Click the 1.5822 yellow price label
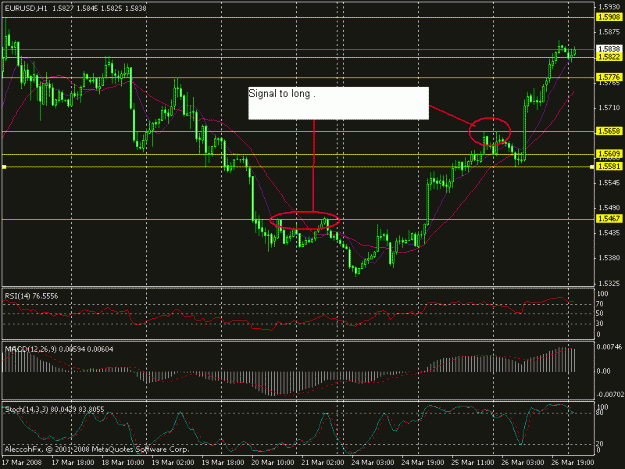This screenshot has width=625, height=469. tap(609, 57)
